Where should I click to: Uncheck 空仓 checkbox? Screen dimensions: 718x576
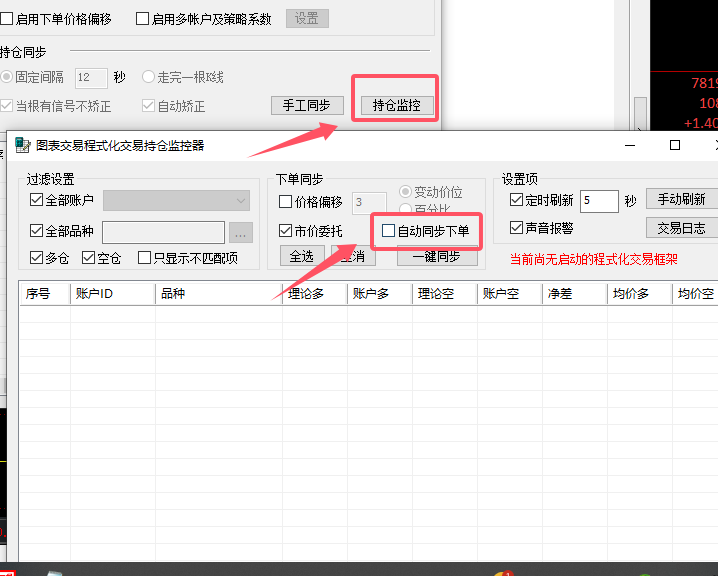(88, 257)
